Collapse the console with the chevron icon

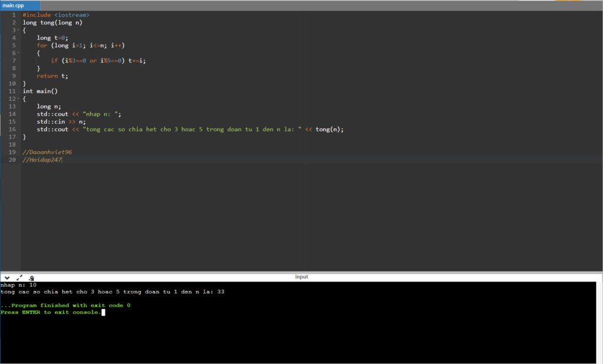point(7,277)
